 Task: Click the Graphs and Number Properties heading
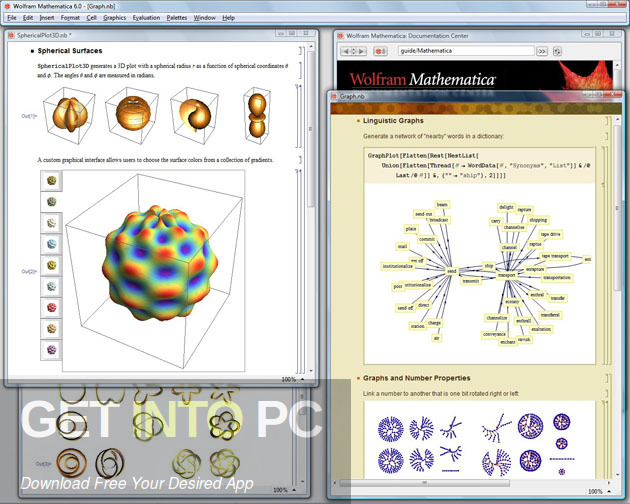[416, 378]
